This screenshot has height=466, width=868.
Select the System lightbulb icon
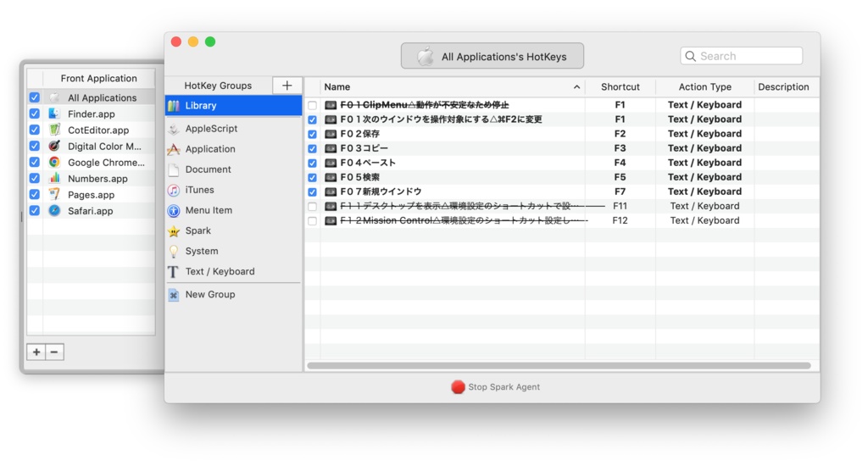click(174, 252)
